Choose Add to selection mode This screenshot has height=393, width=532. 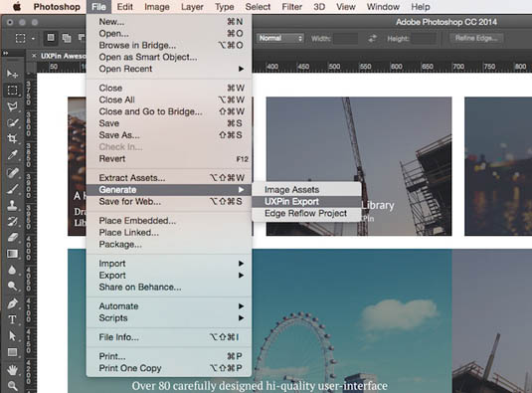[x=67, y=38]
